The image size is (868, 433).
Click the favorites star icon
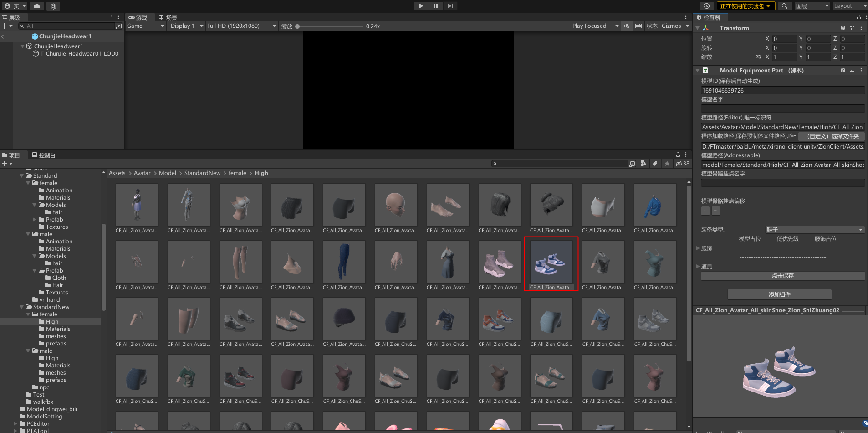pos(667,164)
